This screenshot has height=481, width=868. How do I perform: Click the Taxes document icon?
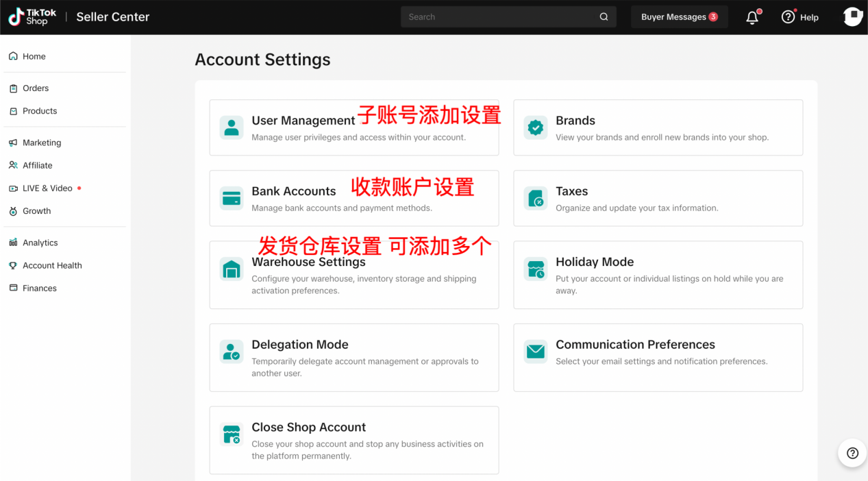536,198
